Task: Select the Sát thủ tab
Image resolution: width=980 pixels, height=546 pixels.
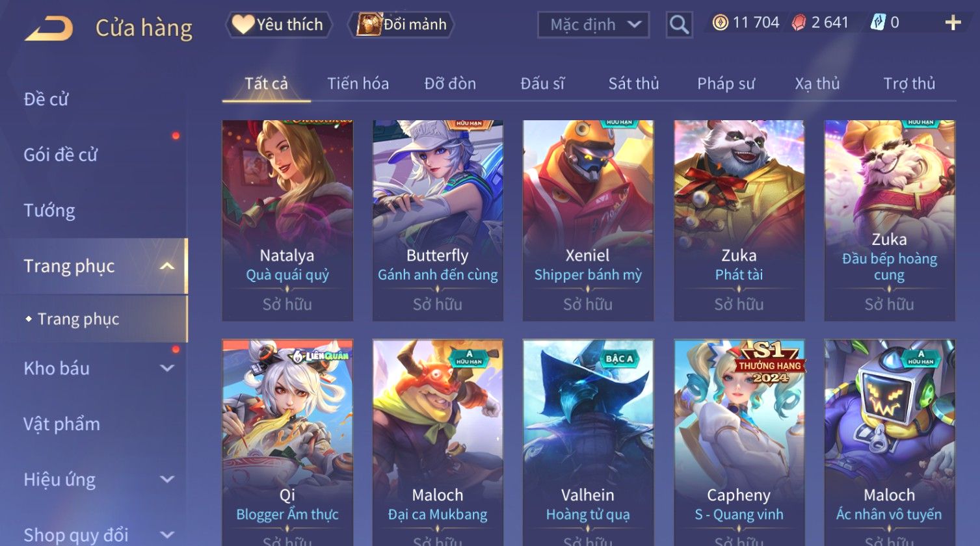Action: tap(633, 84)
